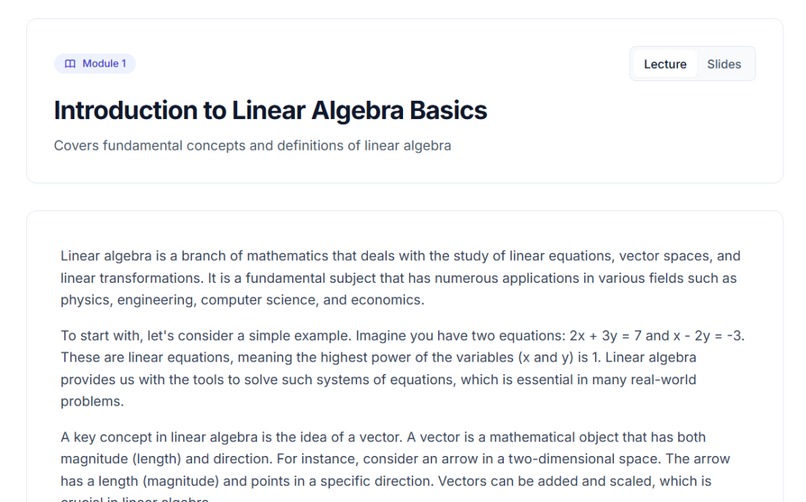The image size is (806, 502).
Task: Click the open book icon in Module badge
Action: pyautogui.click(x=70, y=64)
